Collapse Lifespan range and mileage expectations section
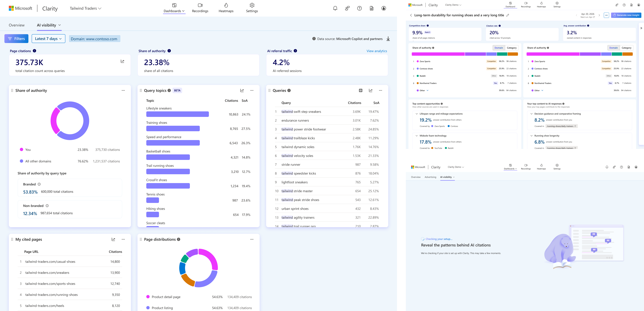 point(416,114)
